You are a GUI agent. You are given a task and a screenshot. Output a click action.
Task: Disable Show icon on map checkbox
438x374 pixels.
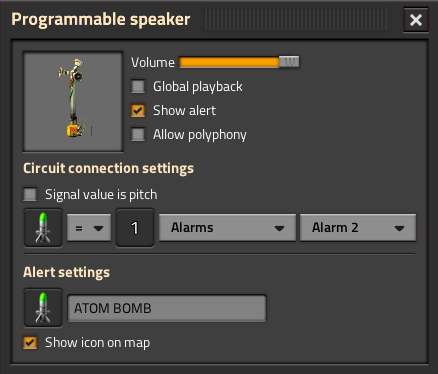coord(30,342)
